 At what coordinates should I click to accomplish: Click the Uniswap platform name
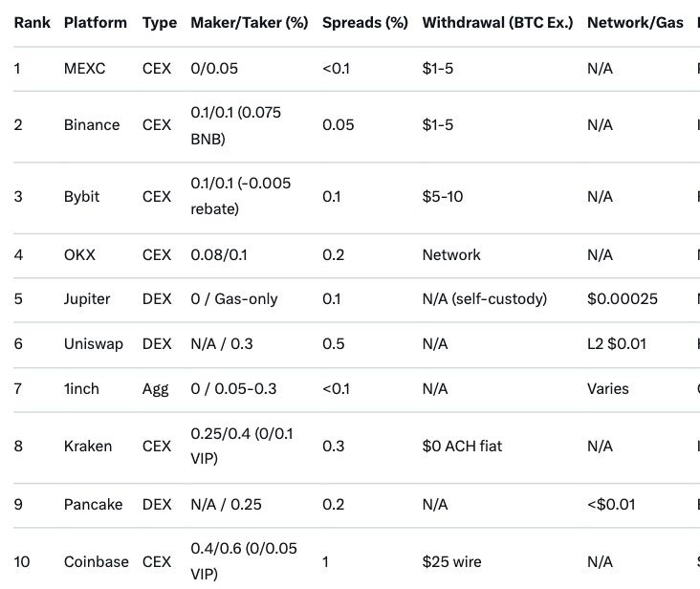pos(94,344)
